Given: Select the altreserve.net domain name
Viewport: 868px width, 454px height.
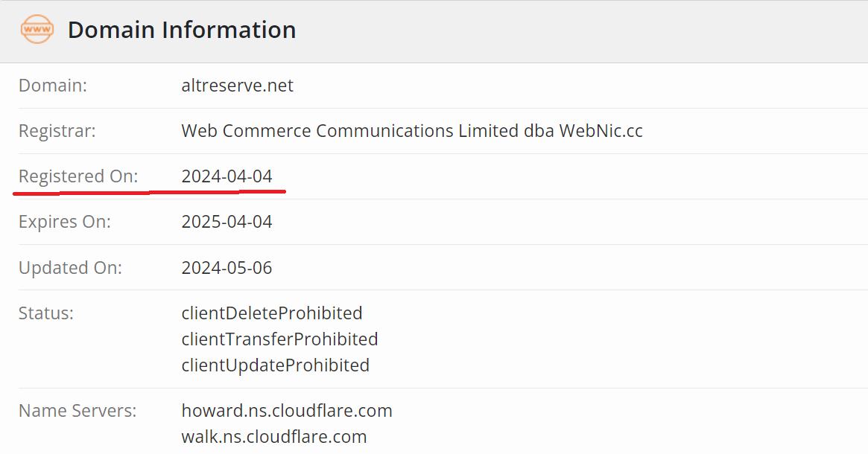Looking at the screenshot, I should click(237, 86).
